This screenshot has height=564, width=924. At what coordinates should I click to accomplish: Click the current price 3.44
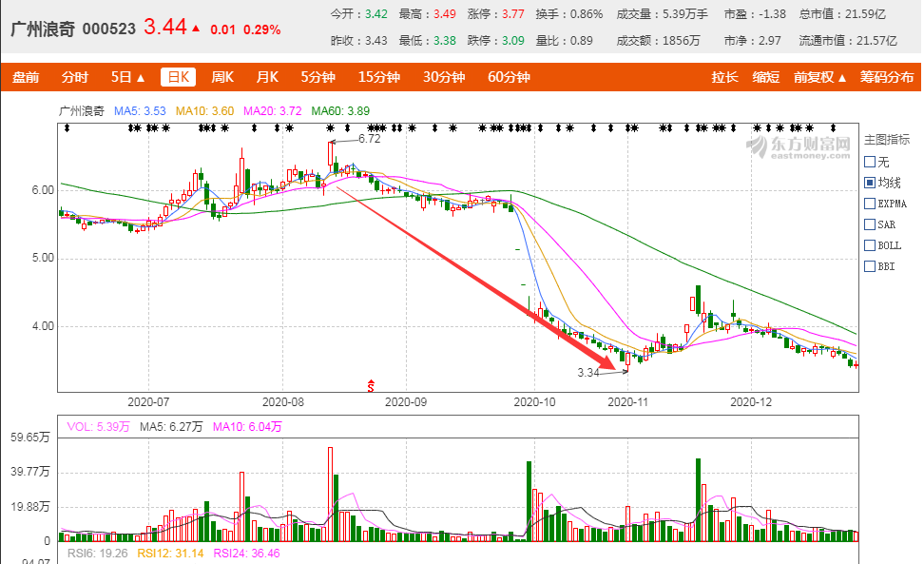tap(165, 28)
